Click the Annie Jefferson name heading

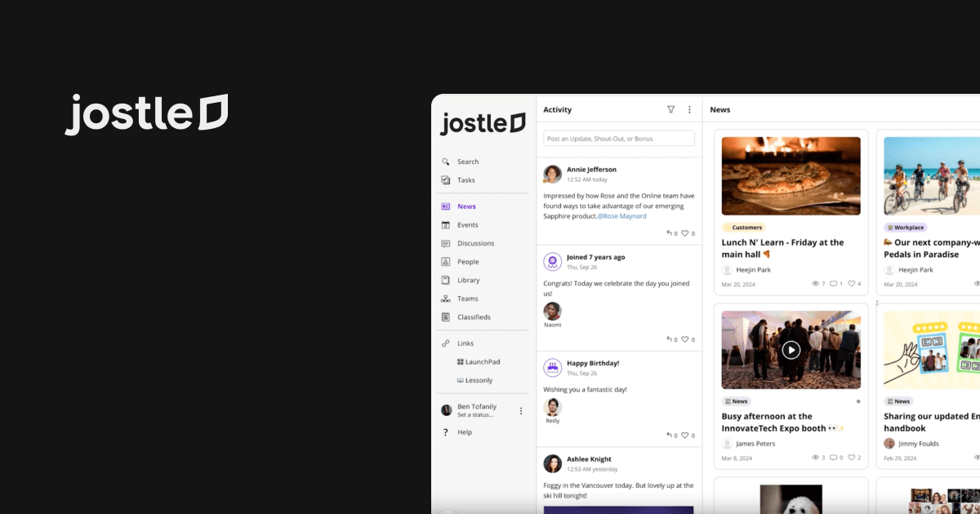(591, 170)
